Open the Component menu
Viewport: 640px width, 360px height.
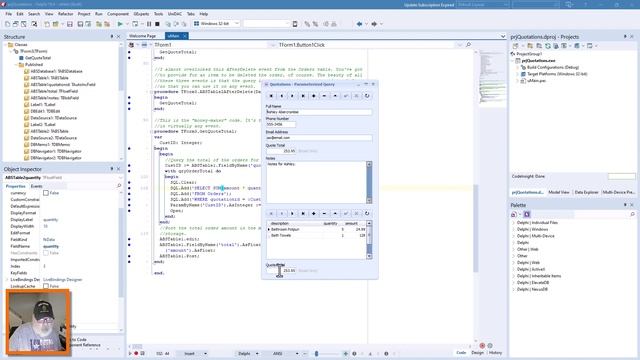click(118, 14)
